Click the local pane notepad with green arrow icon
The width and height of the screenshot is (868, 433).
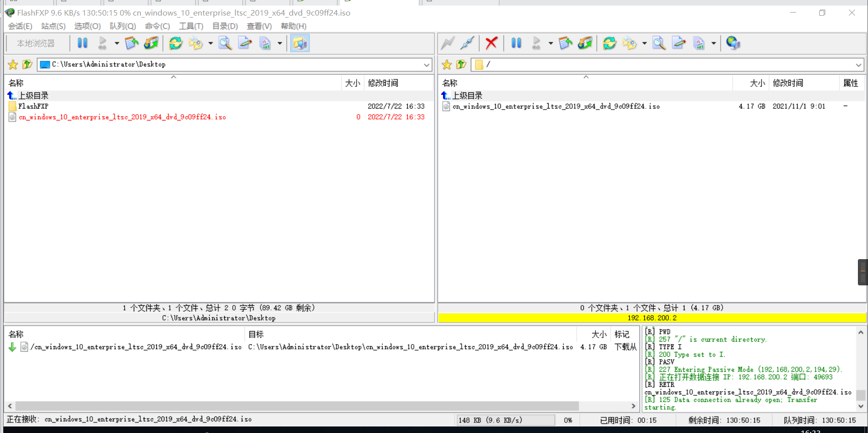[x=132, y=43]
